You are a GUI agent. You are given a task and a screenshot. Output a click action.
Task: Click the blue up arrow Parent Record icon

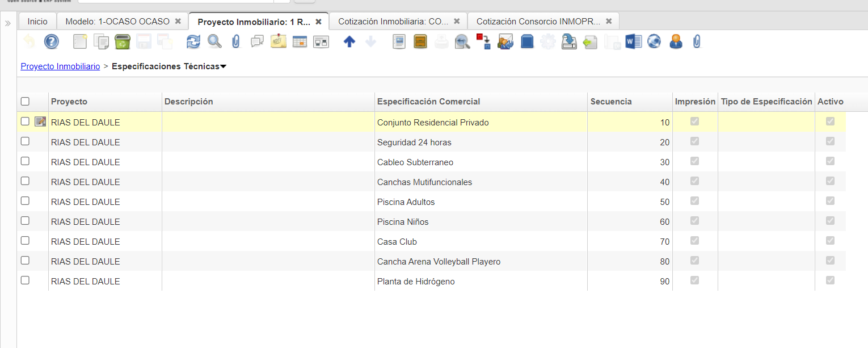click(349, 41)
